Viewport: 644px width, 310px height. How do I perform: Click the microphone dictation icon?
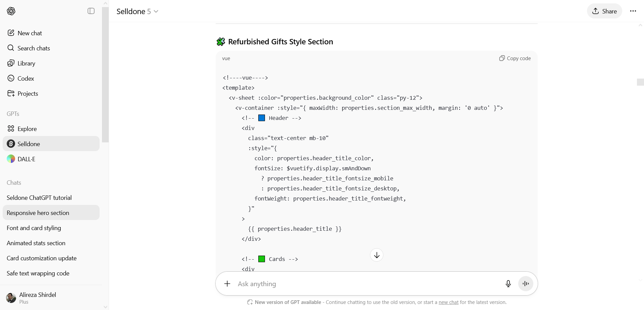click(508, 284)
